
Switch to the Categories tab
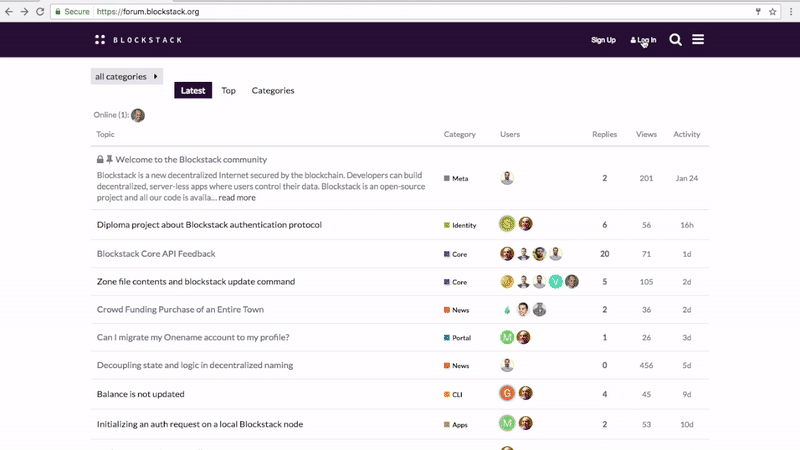coord(273,90)
